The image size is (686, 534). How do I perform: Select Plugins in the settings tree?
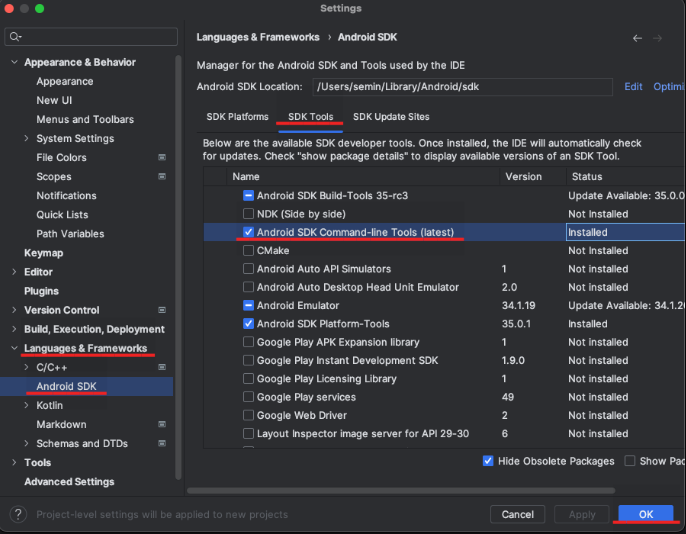(x=42, y=291)
